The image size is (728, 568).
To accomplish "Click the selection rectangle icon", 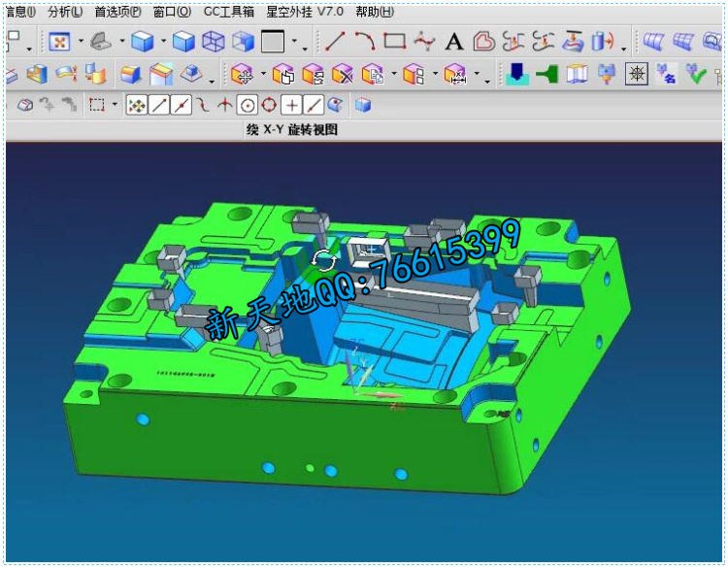I will coord(96,105).
